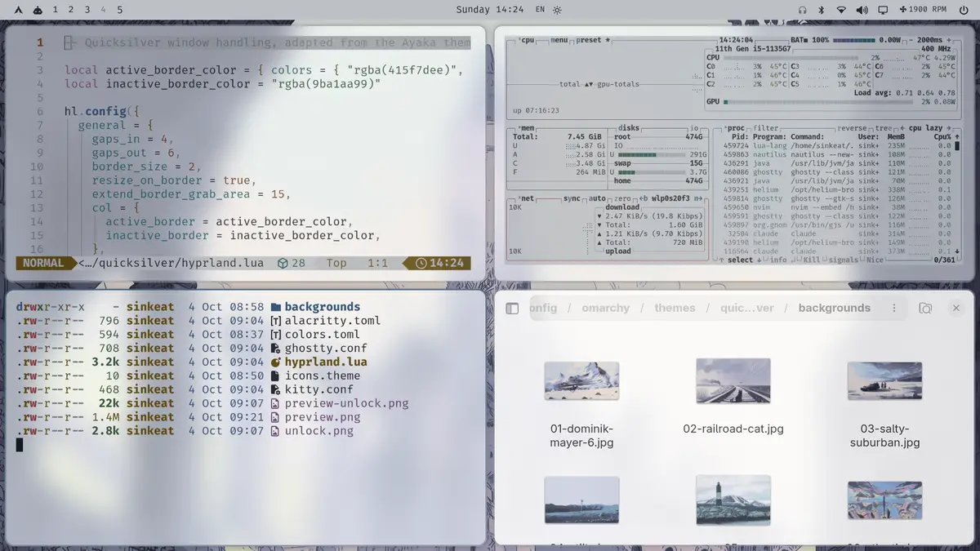Open the headphones audio device icon

(x=802, y=10)
